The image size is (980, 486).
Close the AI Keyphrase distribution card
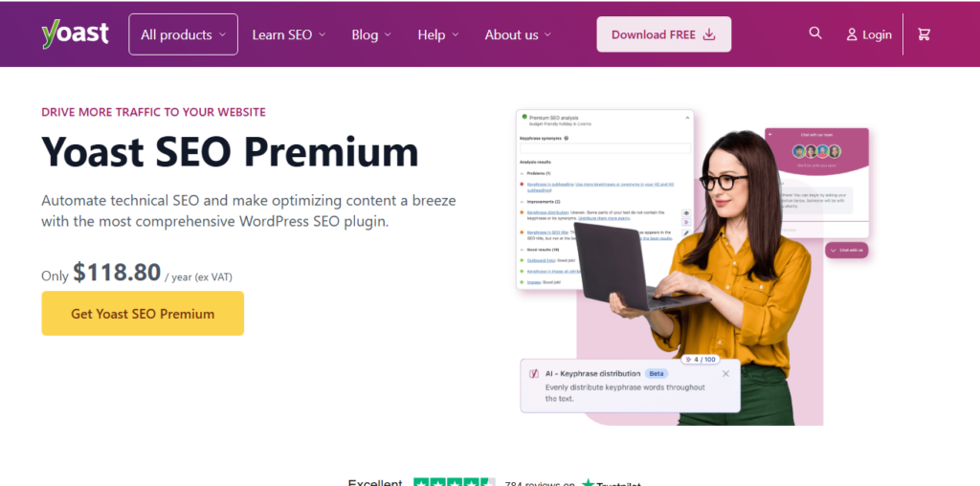point(725,373)
